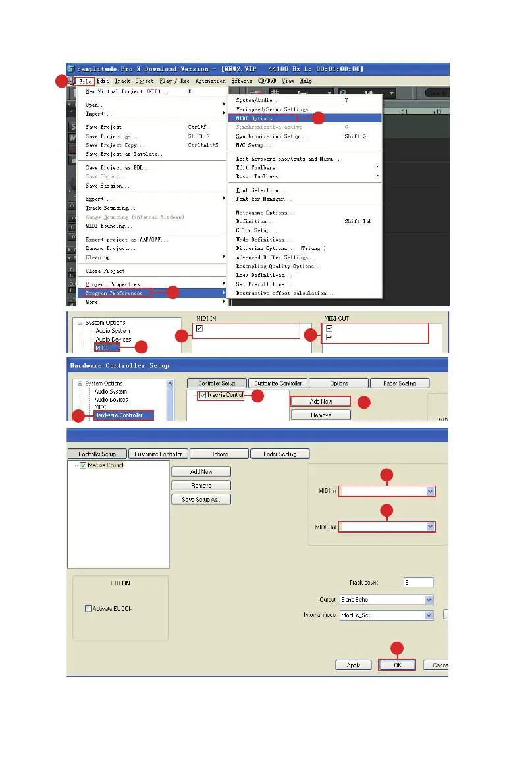
Task: Toggle the MIDI IN device checkbox
Action: tap(199, 328)
